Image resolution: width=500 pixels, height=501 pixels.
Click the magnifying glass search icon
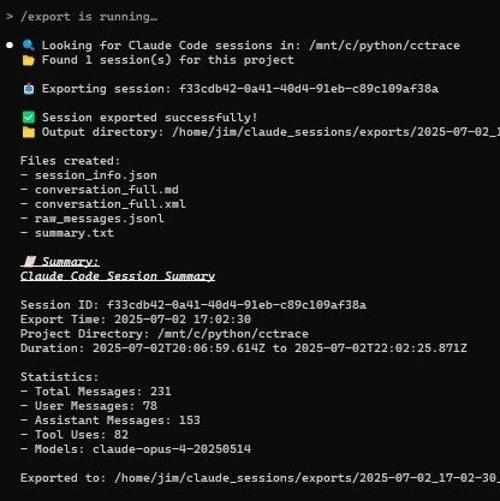(x=28, y=45)
